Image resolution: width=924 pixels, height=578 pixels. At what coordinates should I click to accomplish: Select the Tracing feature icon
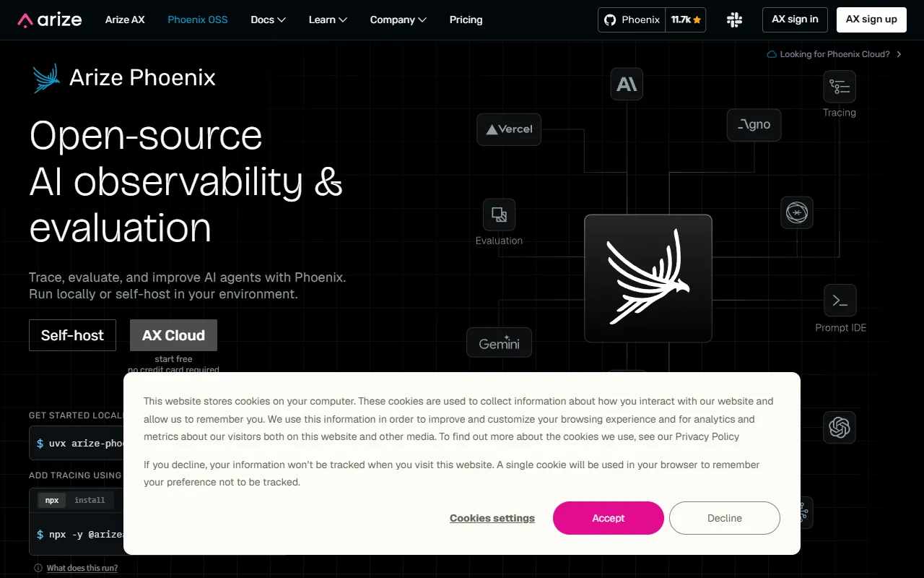(840, 87)
